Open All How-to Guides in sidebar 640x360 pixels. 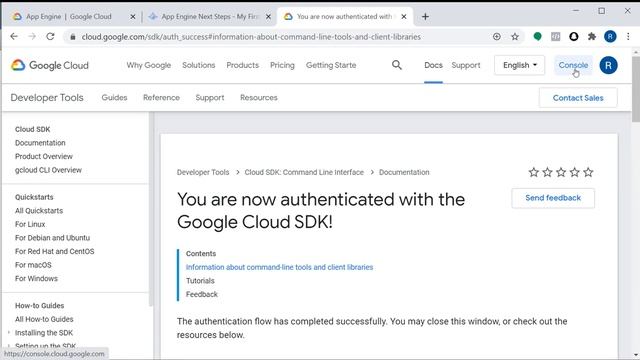(44, 319)
